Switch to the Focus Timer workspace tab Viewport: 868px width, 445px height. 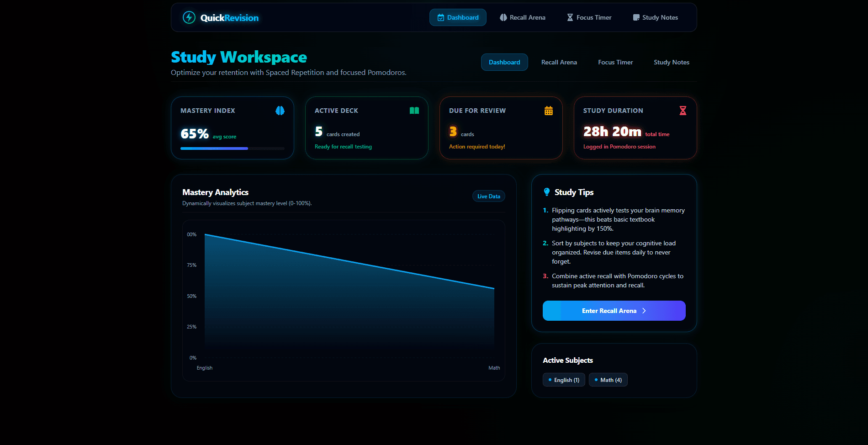(615, 62)
